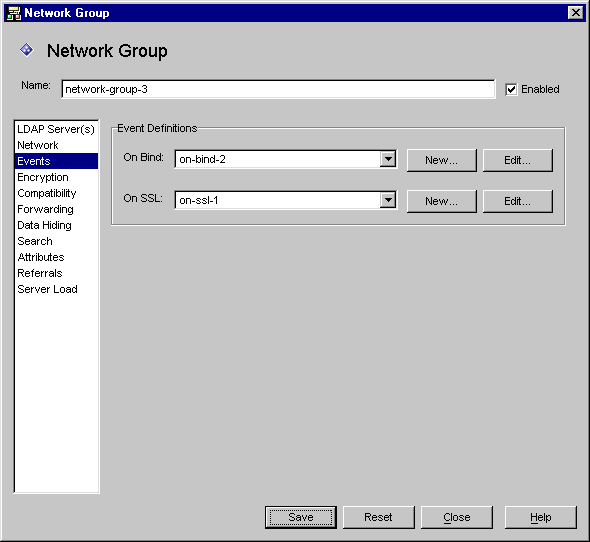
Task: Open Help with the Help button
Action: tap(541, 517)
